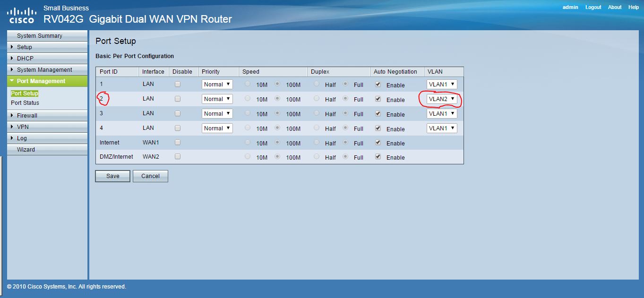Viewport: 644px width, 298px height.
Task: Open VLAN dropdown for port 1
Action: 442,85
